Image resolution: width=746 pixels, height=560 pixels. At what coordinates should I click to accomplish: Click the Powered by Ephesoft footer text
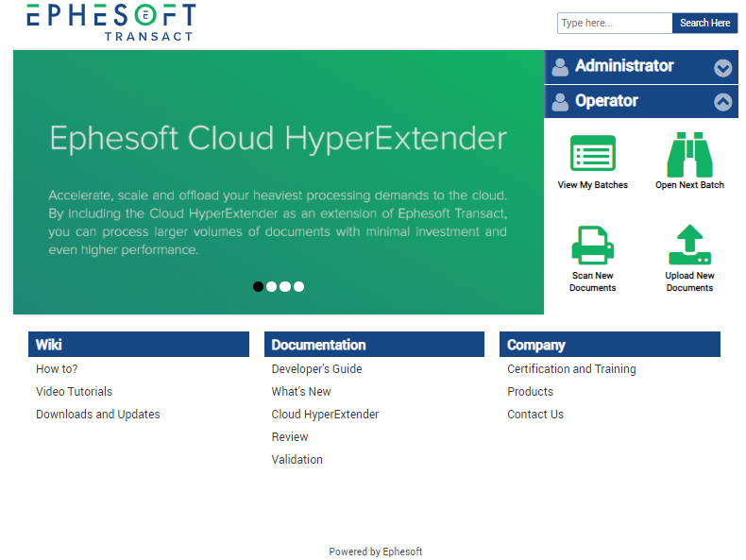(x=376, y=552)
